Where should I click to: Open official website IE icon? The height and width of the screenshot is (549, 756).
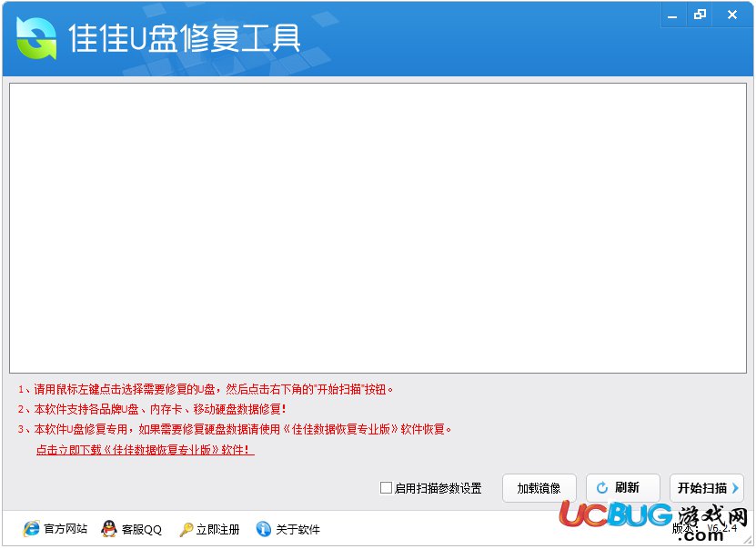pyautogui.click(x=31, y=529)
